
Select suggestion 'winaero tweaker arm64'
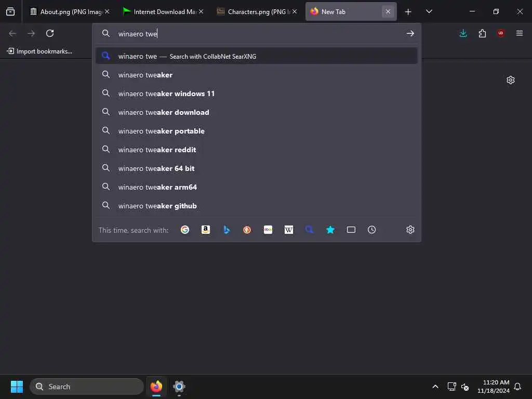257,187
